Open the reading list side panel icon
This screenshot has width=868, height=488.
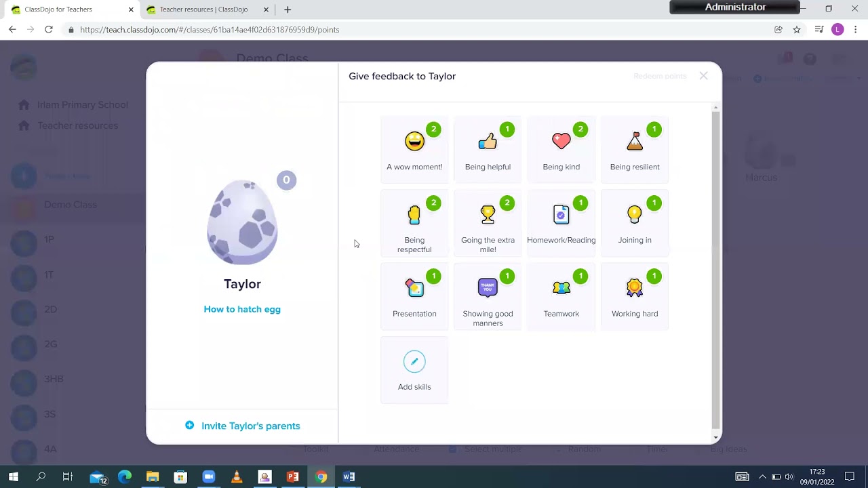click(819, 30)
